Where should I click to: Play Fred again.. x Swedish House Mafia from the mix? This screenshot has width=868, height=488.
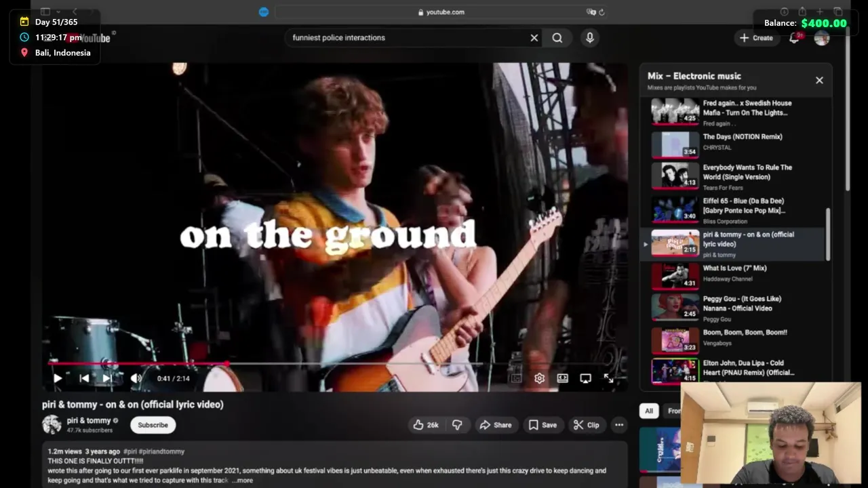[x=736, y=113]
